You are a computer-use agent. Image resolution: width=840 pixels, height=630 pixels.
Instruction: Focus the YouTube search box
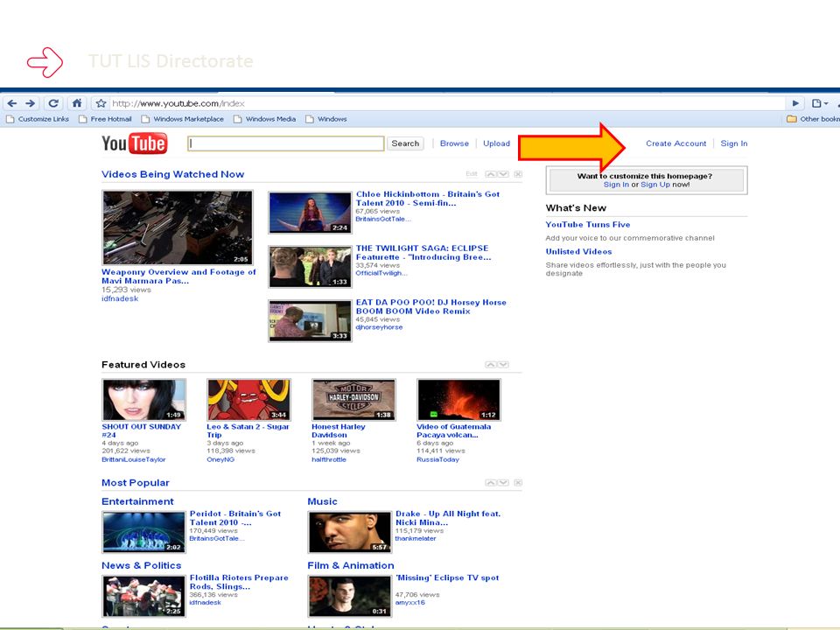point(285,143)
